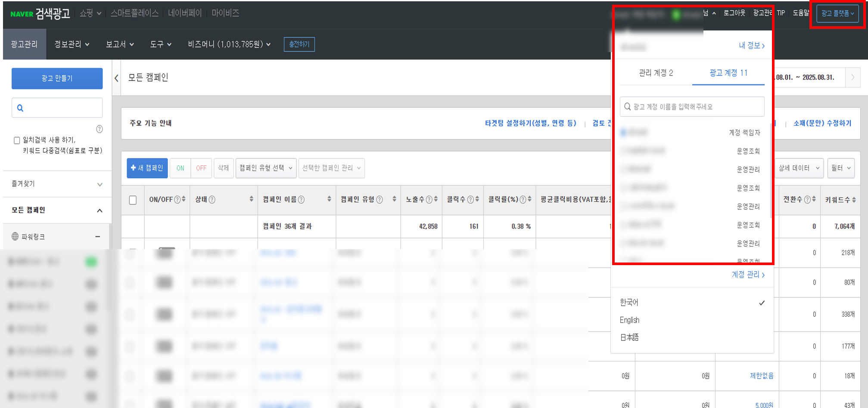Viewport: 868px width, 408px height.
Task: Switch to 관리 계정 2 tab
Action: coord(656,73)
